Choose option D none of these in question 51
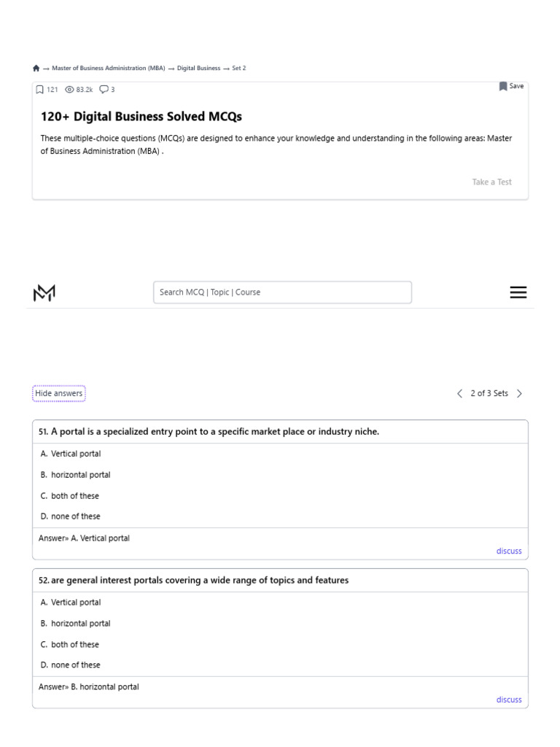Screen dimensions: 560x747 (x=75, y=516)
